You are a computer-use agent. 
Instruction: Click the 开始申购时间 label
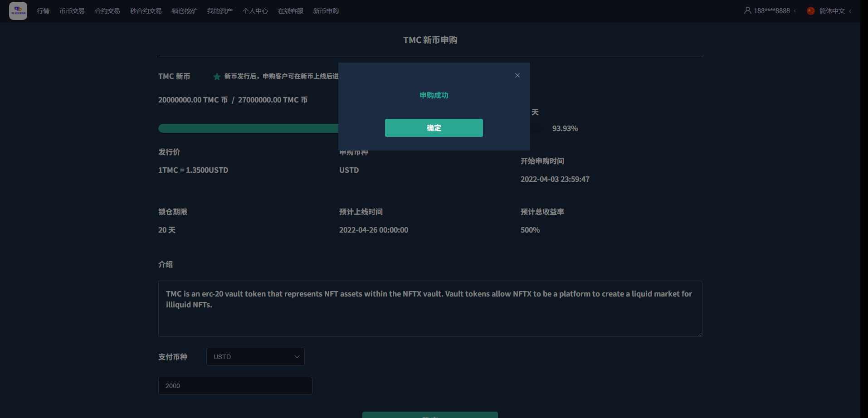542,161
